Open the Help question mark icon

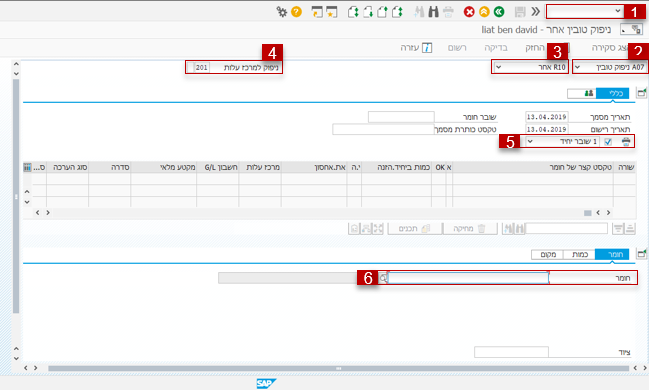pos(296,12)
